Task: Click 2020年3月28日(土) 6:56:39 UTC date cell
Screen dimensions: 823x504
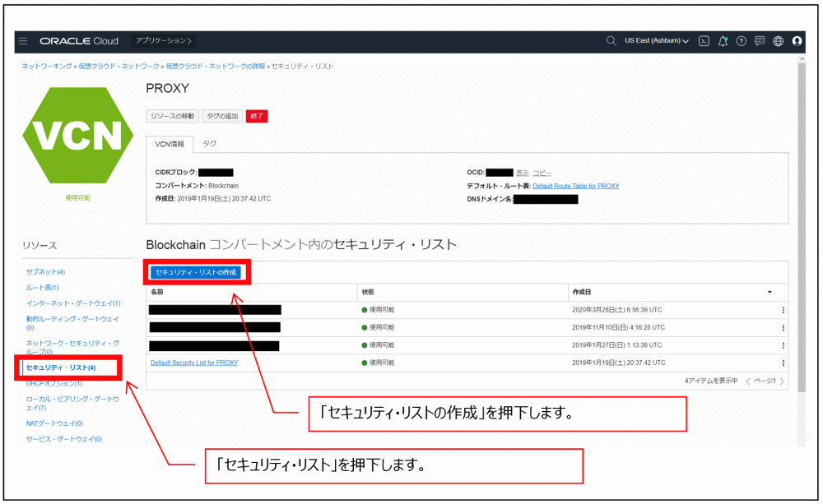Action: pyautogui.click(x=616, y=310)
